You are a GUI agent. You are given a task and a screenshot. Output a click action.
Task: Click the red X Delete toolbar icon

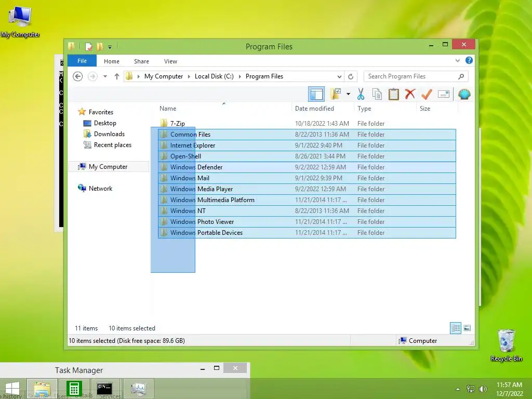(410, 94)
